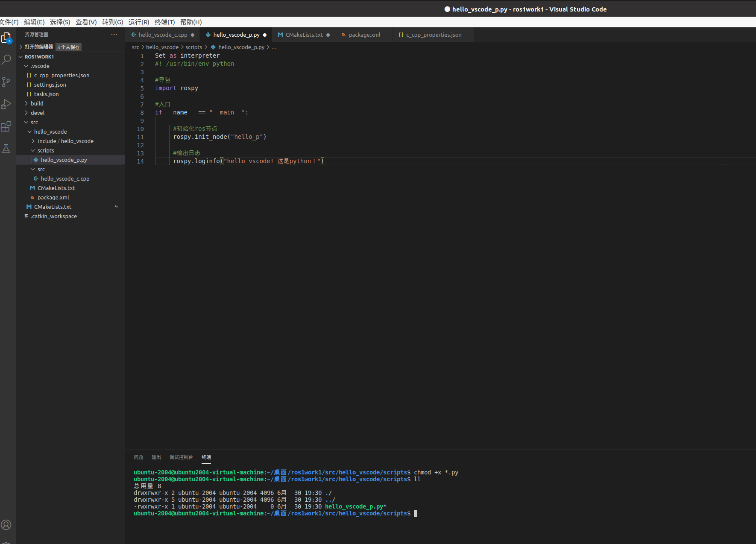The image size is (756, 544).
Task: Click 'scripts' in the breadcrumb navigation
Action: [x=193, y=47]
